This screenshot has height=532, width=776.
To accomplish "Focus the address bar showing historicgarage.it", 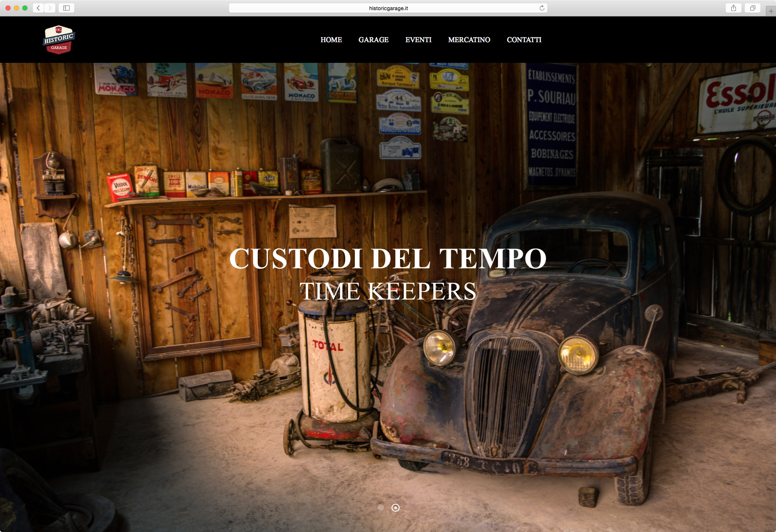I will [388, 8].
